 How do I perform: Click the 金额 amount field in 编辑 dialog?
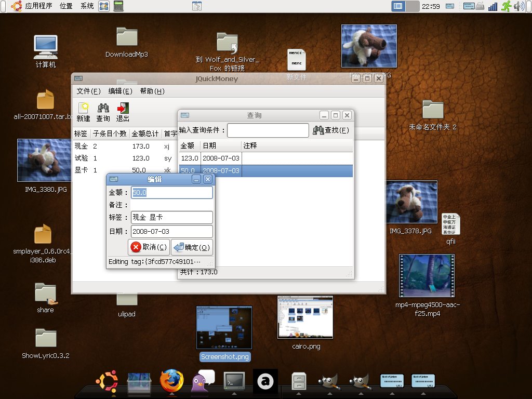(x=171, y=192)
